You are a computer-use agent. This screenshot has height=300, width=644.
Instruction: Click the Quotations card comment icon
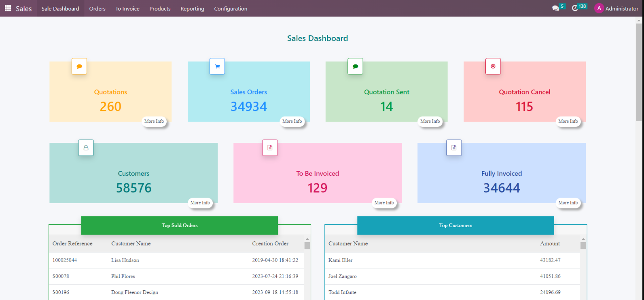[79, 66]
